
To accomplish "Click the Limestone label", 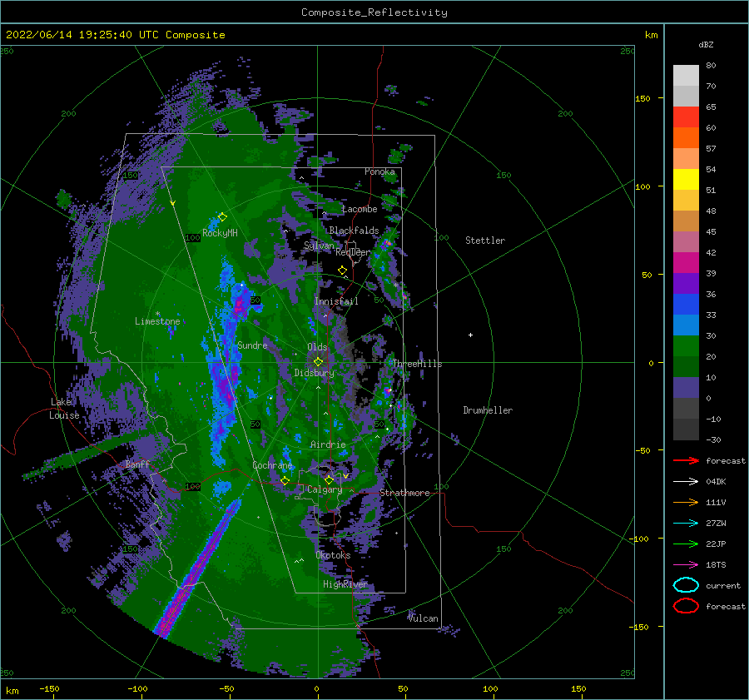I will pos(157,321).
